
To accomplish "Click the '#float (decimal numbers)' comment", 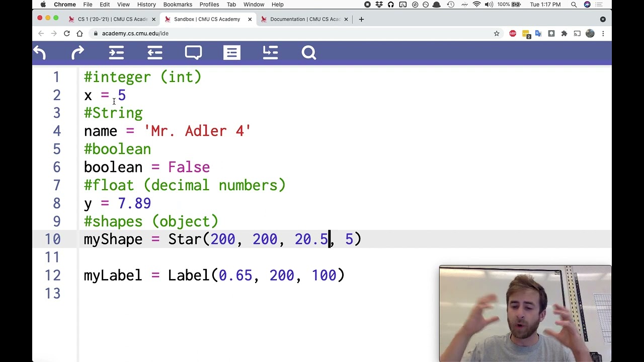I will click(x=185, y=186).
